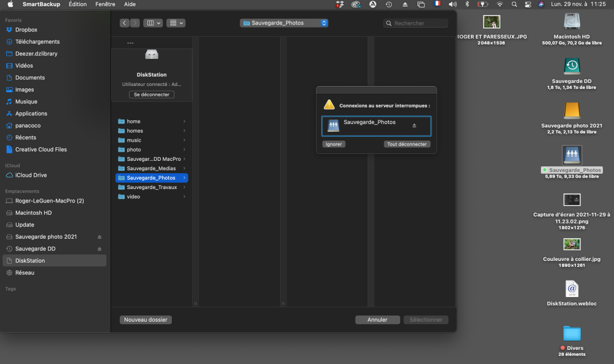Click the Bluetooth menu bar icon
The width and height of the screenshot is (614, 364).
467,4
